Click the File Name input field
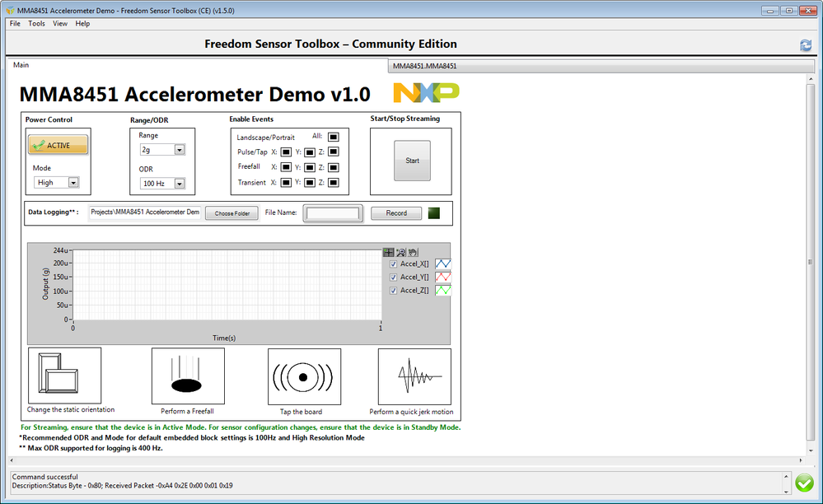The image size is (823, 504). click(x=333, y=213)
